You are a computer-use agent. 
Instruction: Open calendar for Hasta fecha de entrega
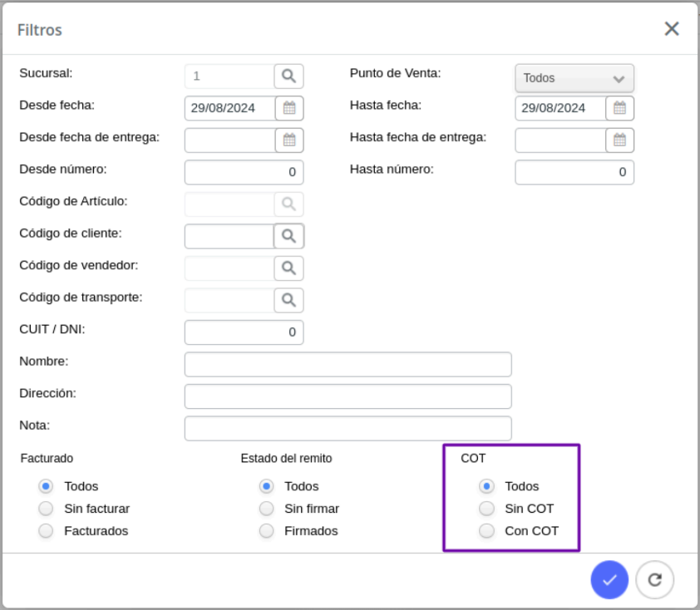pyautogui.click(x=619, y=140)
